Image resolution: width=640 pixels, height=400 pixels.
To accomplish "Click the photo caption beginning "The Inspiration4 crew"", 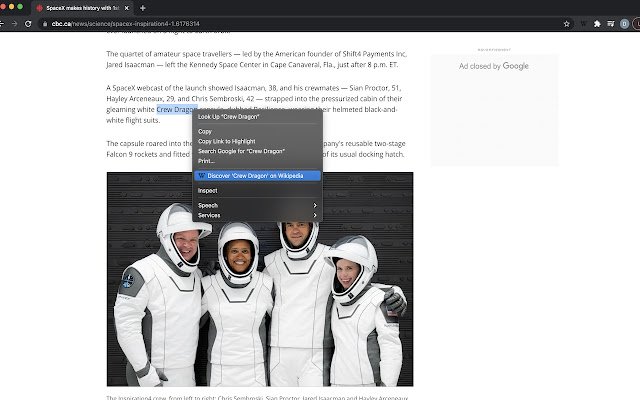I will point(257,397).
